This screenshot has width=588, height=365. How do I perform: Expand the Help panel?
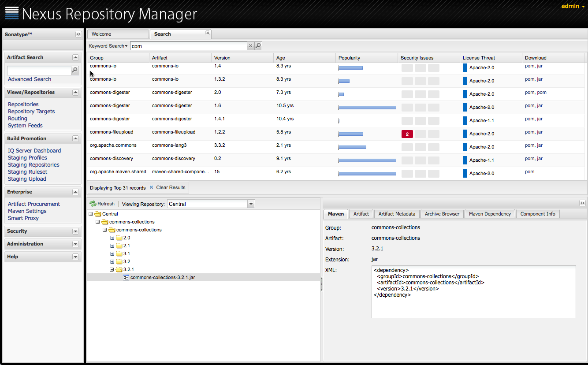click(75, 257)
